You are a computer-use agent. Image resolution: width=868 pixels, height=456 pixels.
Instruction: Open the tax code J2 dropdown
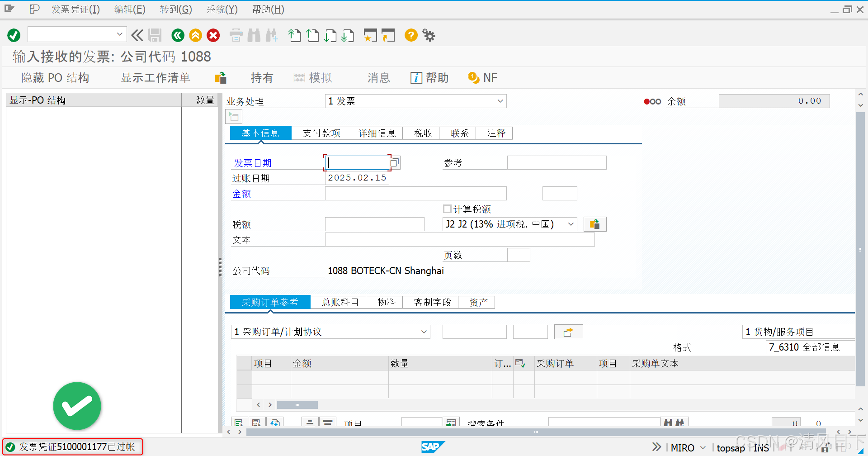(x=571, y=224)
